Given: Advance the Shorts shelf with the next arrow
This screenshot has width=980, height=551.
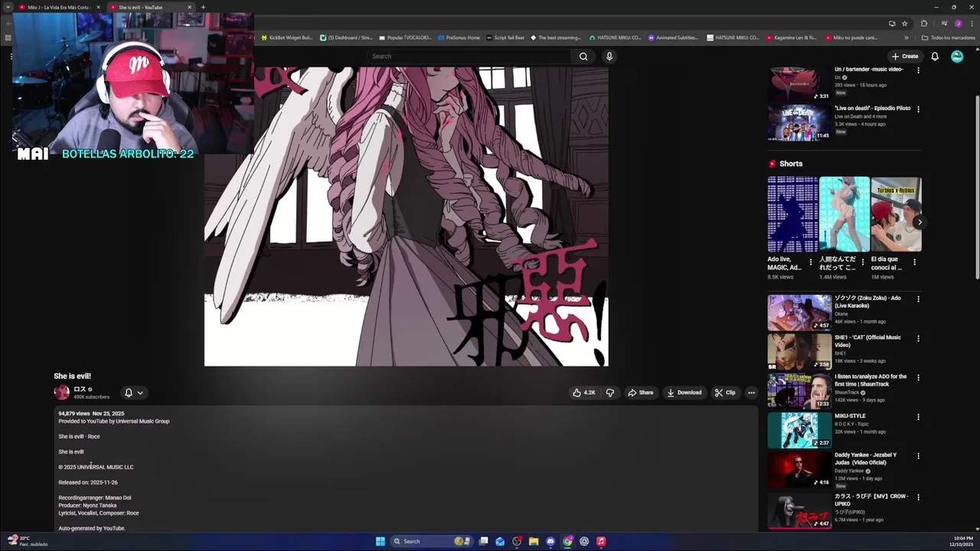Looking at the screenshot, I should 920,222.
